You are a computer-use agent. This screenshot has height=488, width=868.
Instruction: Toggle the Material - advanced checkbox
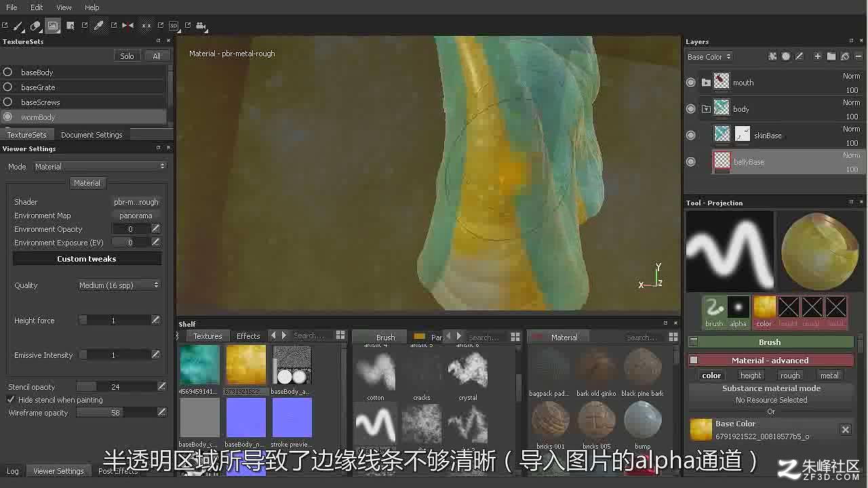point(693,360)
